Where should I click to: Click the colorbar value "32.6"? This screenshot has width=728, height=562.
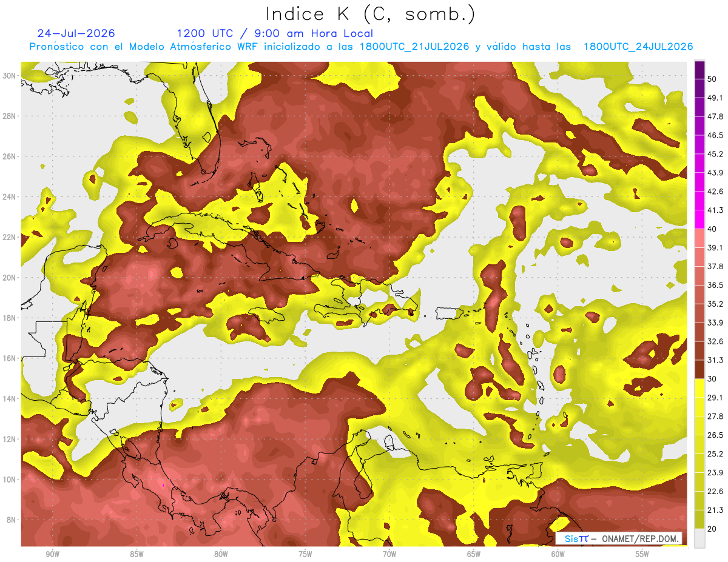tap(715, 341)
